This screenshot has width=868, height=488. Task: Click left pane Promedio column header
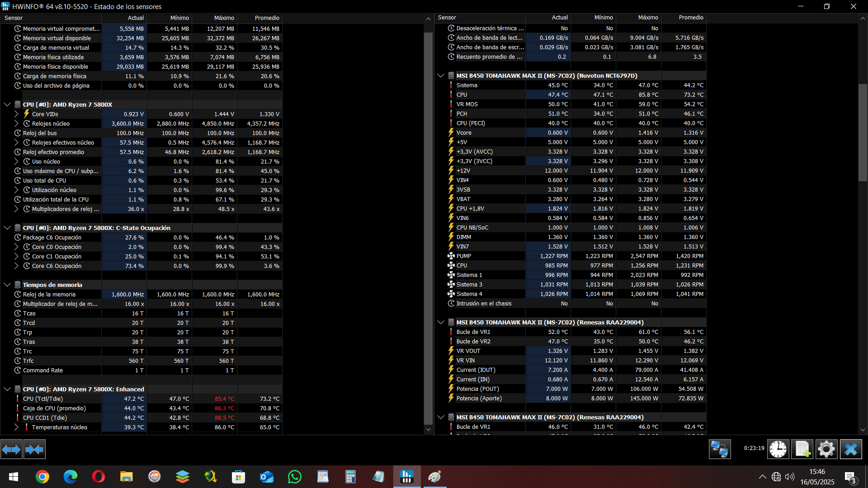point(260,18)
